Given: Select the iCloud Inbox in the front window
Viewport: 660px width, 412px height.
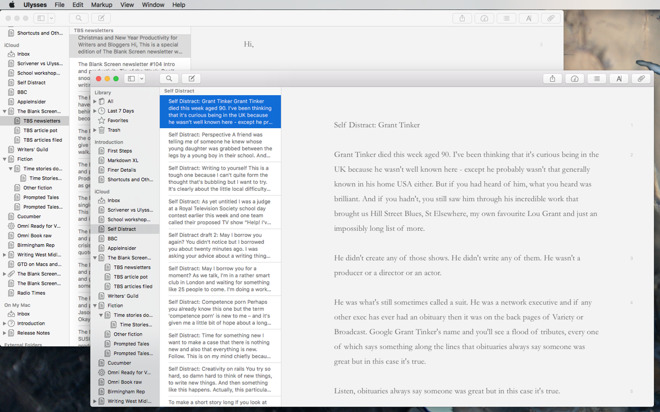Looking at the screenshot, I should [x=114, y=200].
